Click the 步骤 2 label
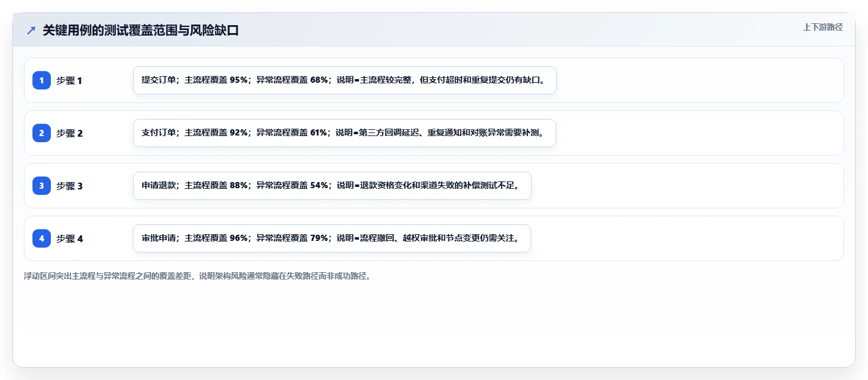 click(x=69, y=134)
